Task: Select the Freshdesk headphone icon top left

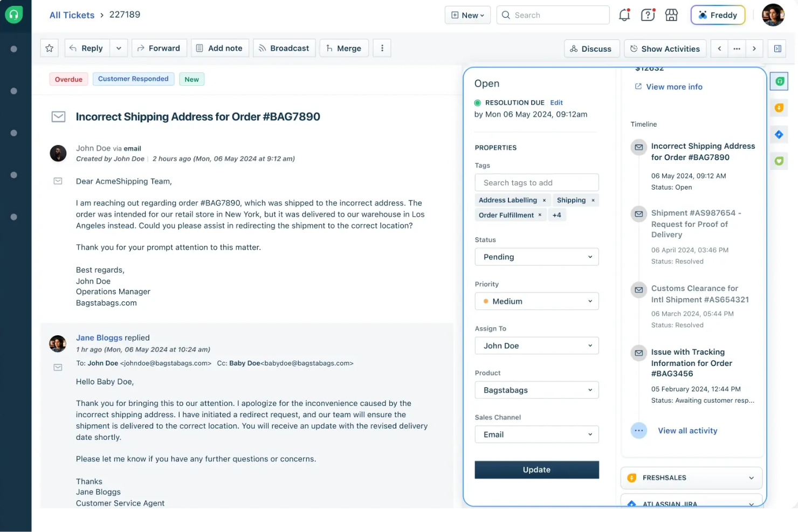Action: [x=14, y=15]
